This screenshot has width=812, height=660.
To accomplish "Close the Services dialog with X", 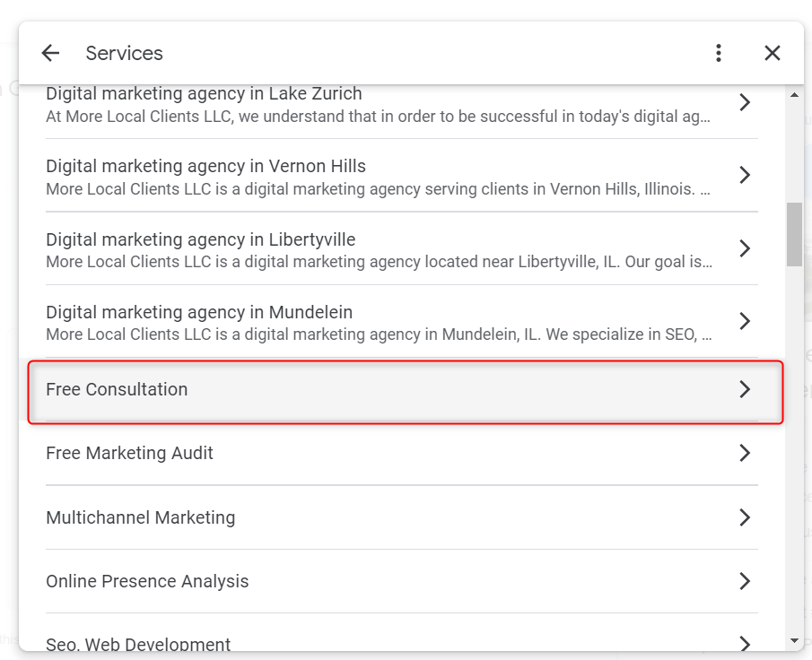I will pyautogui.click(x=773, y=53).
